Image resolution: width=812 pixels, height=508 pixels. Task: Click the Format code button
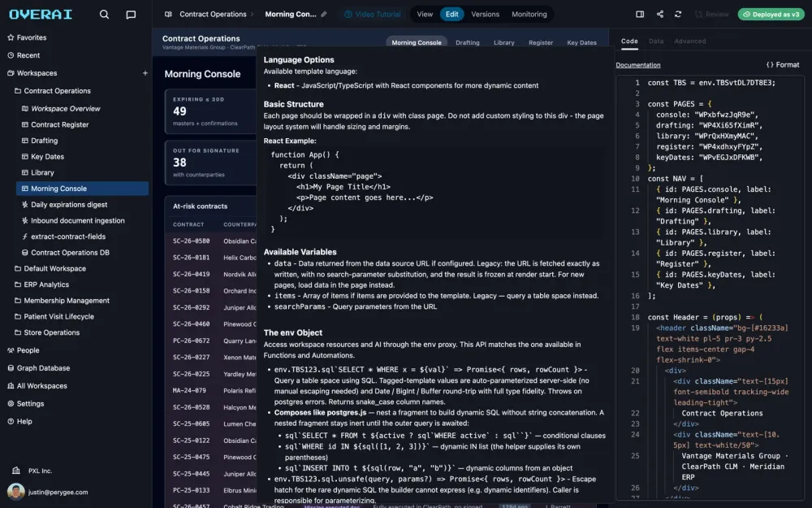click(x=783, y=65)
